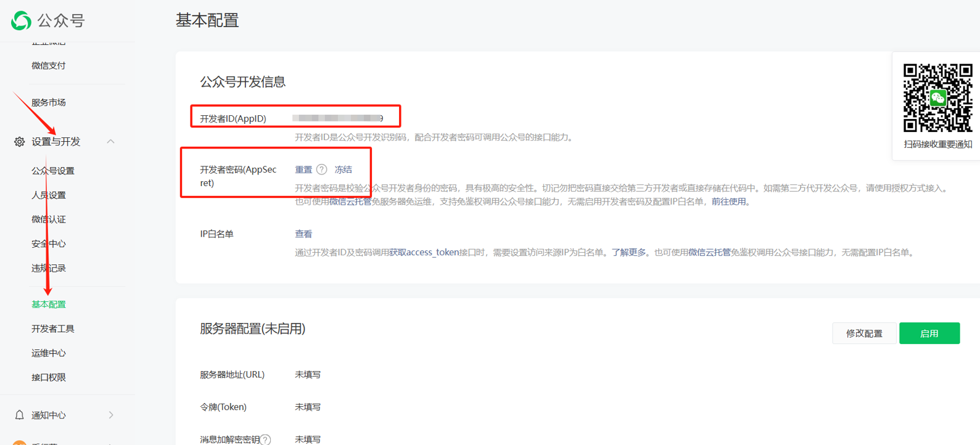Click 冻结 to freeze the AppSecret
980x445 pixels.
pos(344,169)
